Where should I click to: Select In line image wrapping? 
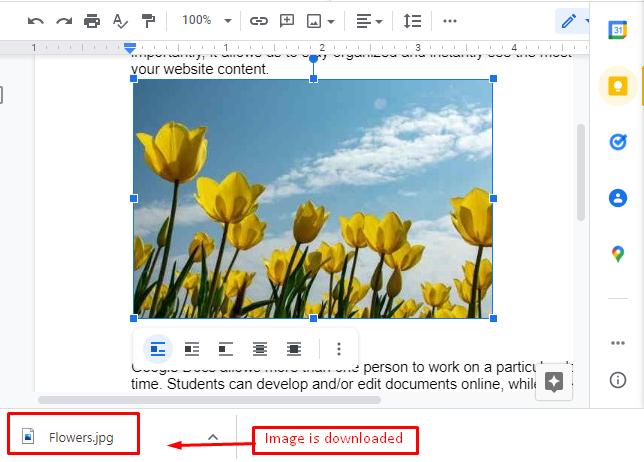click(x=158, y=349)
